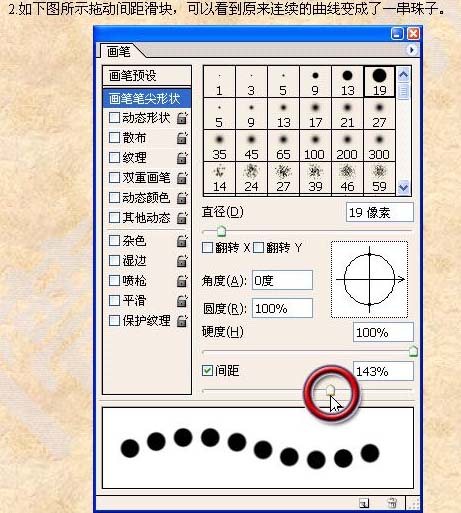Click the 圆度 input field
The image size is (461, 513).
pyautogui.click(x=282, y=308)
